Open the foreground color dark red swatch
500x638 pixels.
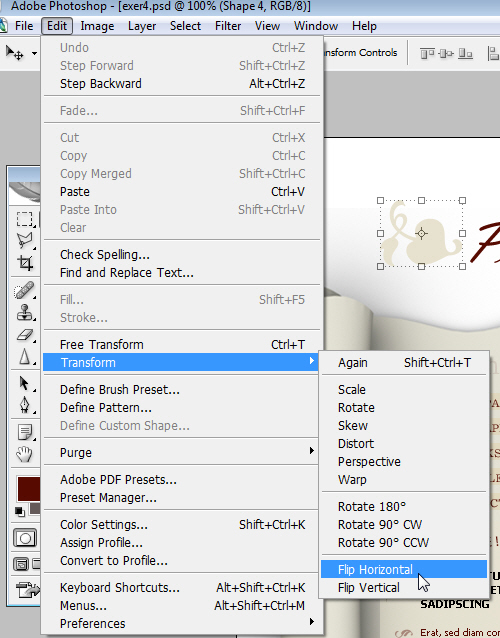pyautogui.click(x=28, y=488)
